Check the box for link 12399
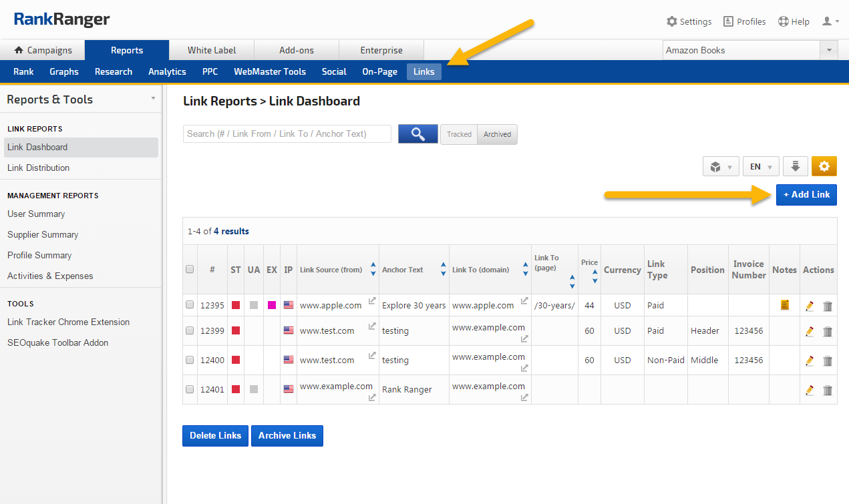 [190, 330]
